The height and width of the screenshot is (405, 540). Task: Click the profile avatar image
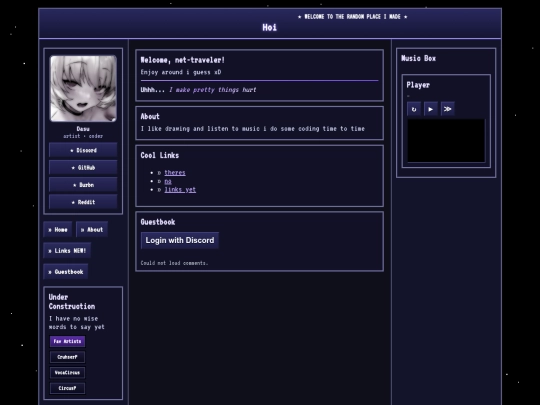tap(83, 89)
